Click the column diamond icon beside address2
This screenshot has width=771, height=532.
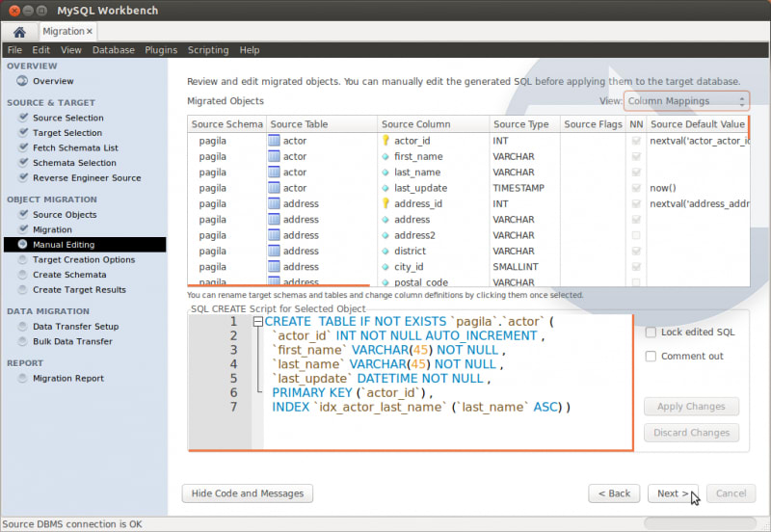coord(385,235)
